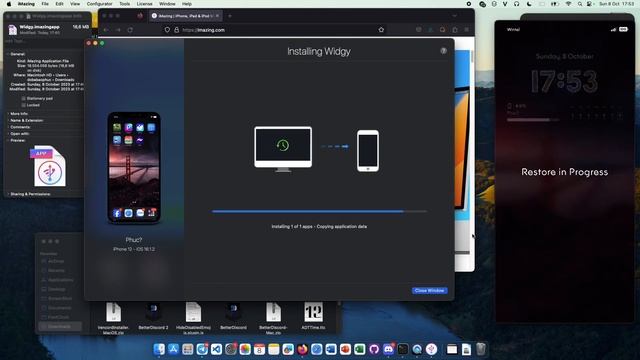Open Discord from the Dock
The width and height of the screenshot is (640, 360).
point(388,349)
